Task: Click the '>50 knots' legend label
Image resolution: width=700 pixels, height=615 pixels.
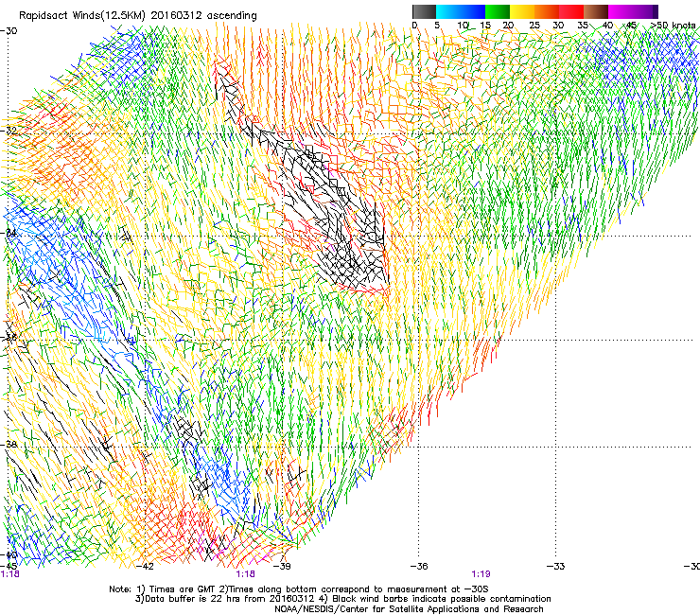Action: point(674,25)
